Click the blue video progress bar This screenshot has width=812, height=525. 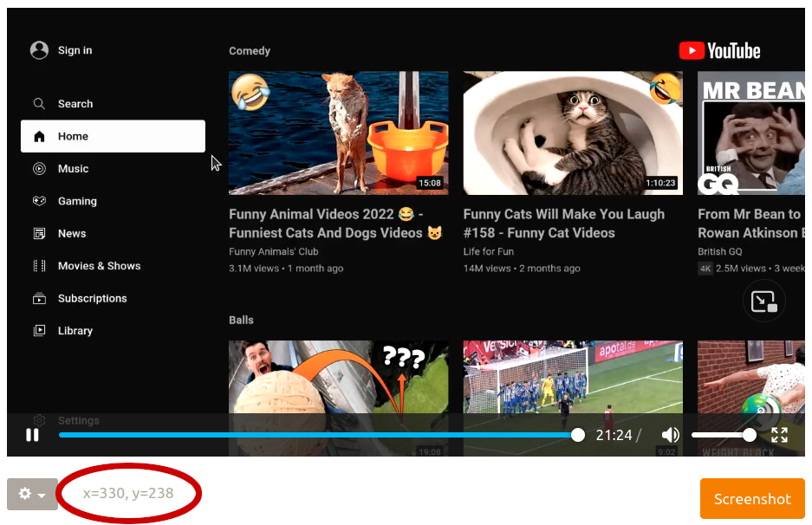click(319, 435)
